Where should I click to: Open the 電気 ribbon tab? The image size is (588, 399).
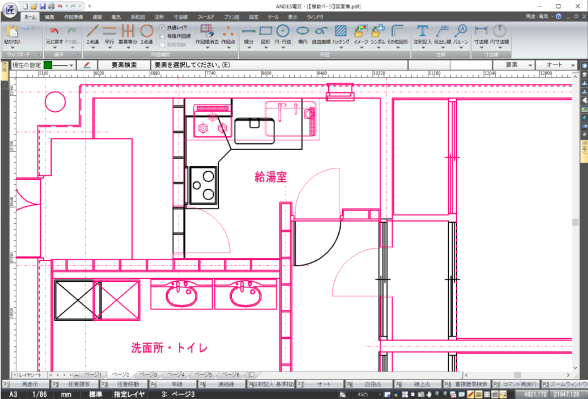tap(116, 17)
